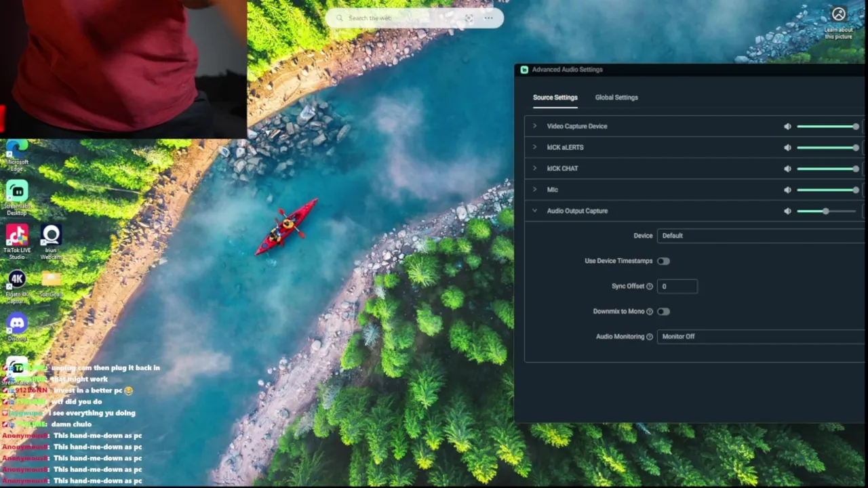Screen dimensions: 868x488
Task: Expand kICK CHAT source row
Action: click(534, 168)
